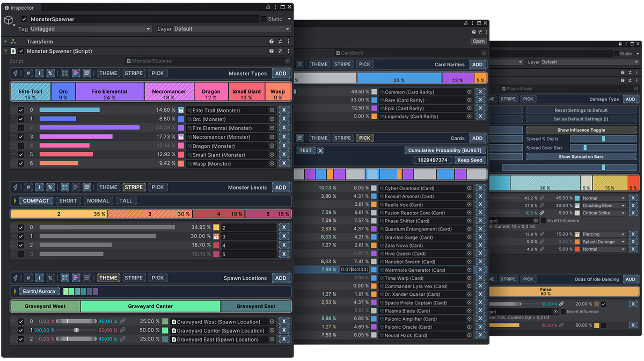Screen dimensions: 644x361
Task: Click the lock icon on Elite Troll row
Action: pos(181,110)
